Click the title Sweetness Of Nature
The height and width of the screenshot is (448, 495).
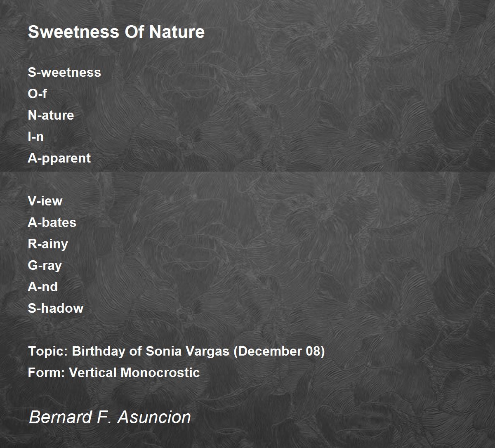click(x=116, y=32)
